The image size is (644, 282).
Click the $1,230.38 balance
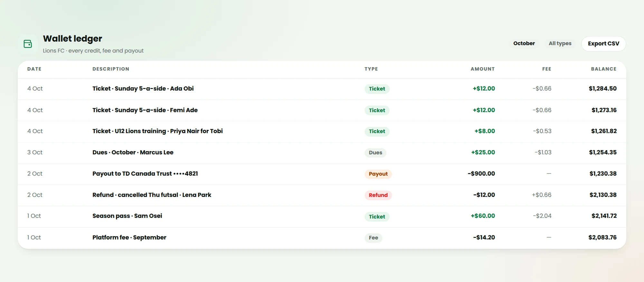(603, 174)
